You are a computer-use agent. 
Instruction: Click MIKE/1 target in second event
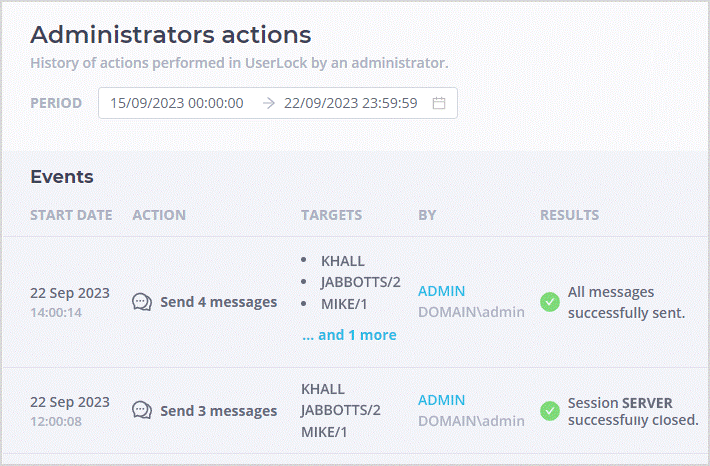324,432
